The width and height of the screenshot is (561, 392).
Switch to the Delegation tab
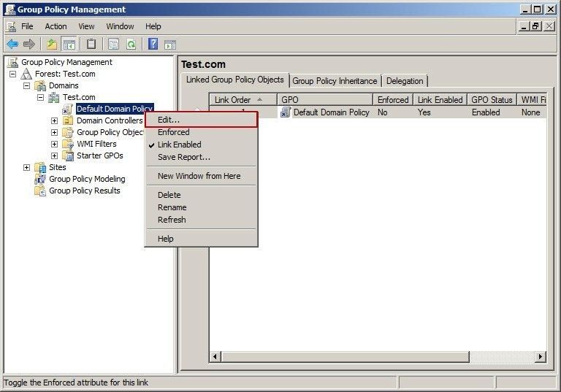click(405, 81)
